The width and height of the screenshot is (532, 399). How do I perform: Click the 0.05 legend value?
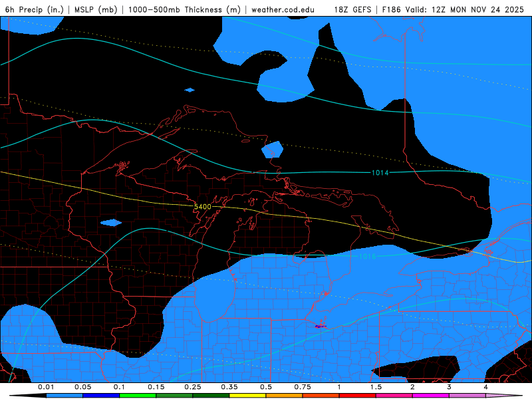[82, 387]
